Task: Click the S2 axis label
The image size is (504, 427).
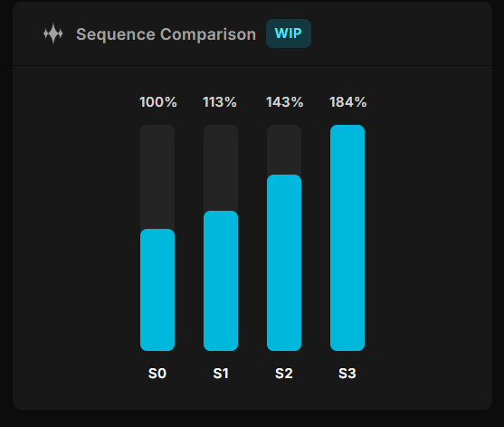Action: pos(284,374)
